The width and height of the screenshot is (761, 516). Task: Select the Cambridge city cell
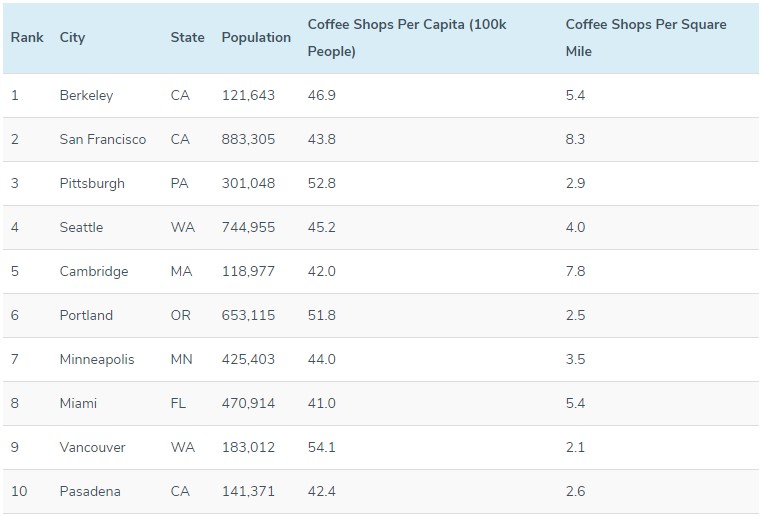click(94, 272)
